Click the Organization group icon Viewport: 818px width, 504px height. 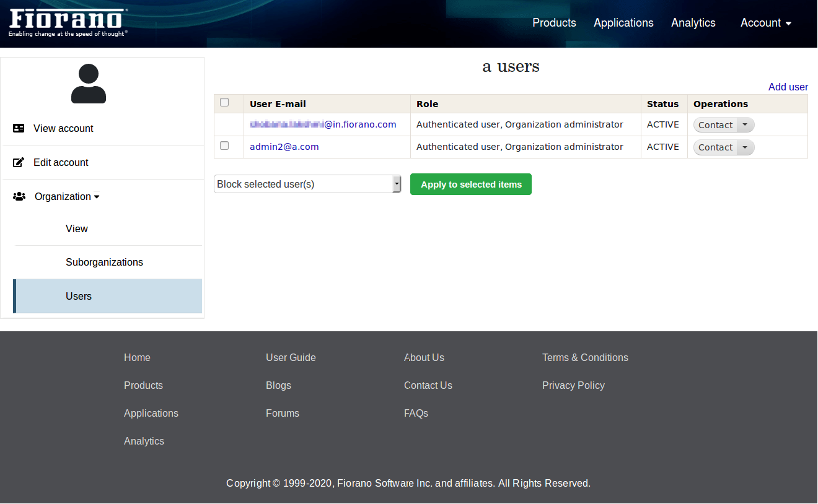19,196
